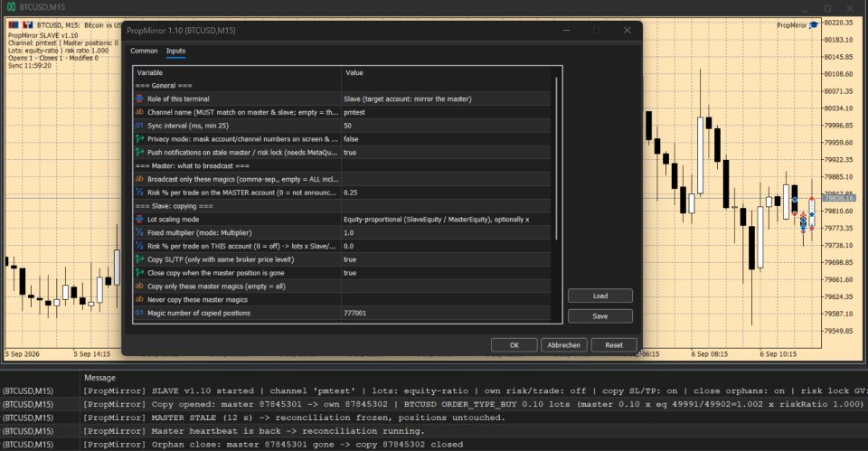868x451 pixels.
Task: Click the 'ab' icon beside Never copy these master magics
Action: (x=139, y=299)
